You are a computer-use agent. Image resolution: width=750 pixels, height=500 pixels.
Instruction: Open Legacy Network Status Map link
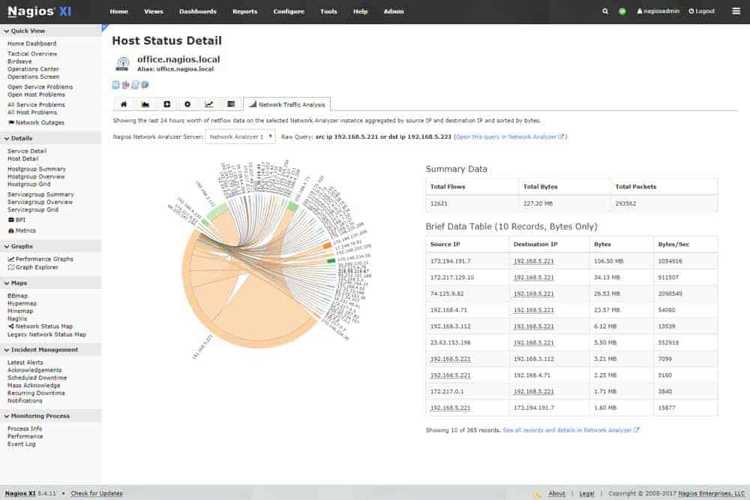point(47,334)
